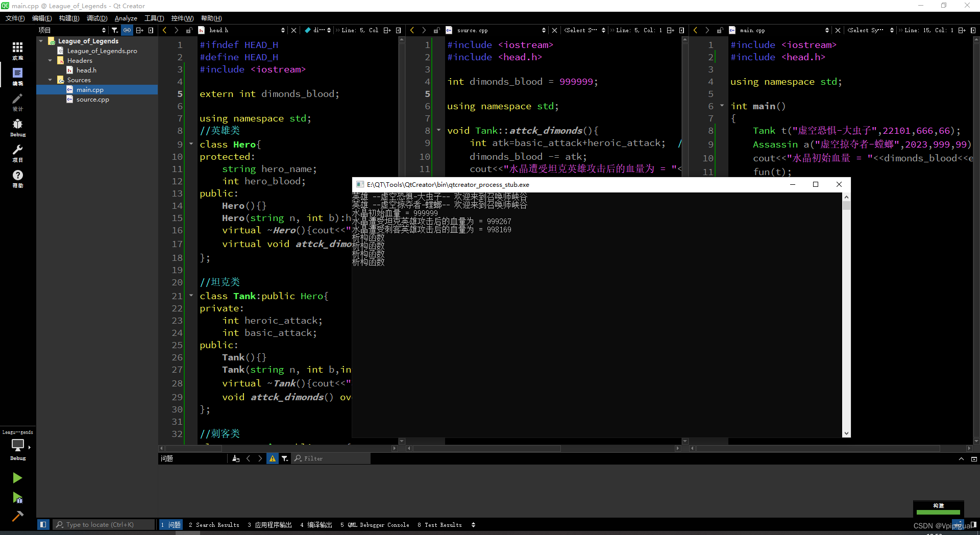Go back in source.cpp editor

412,30
